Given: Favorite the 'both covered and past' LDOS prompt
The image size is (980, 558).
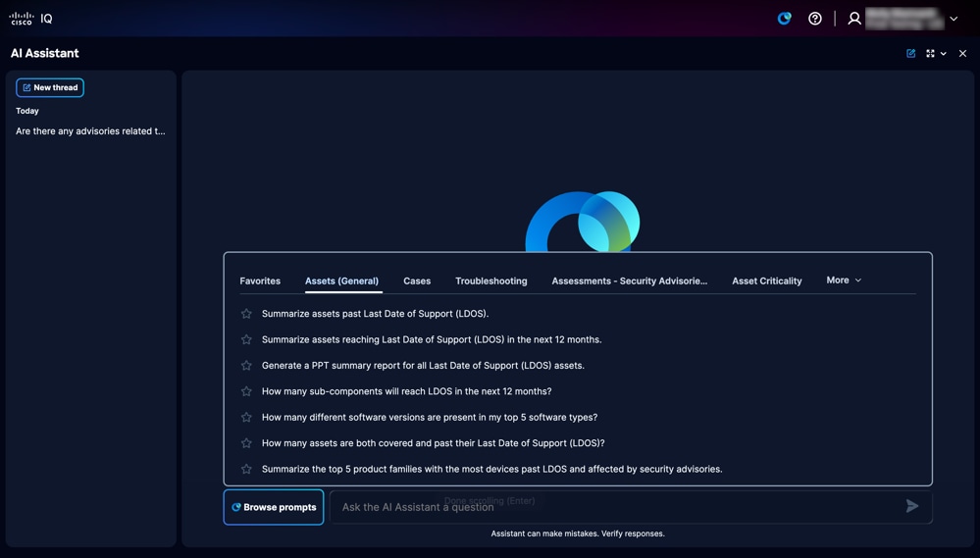Looking at the screenshot, I should 246,443.
